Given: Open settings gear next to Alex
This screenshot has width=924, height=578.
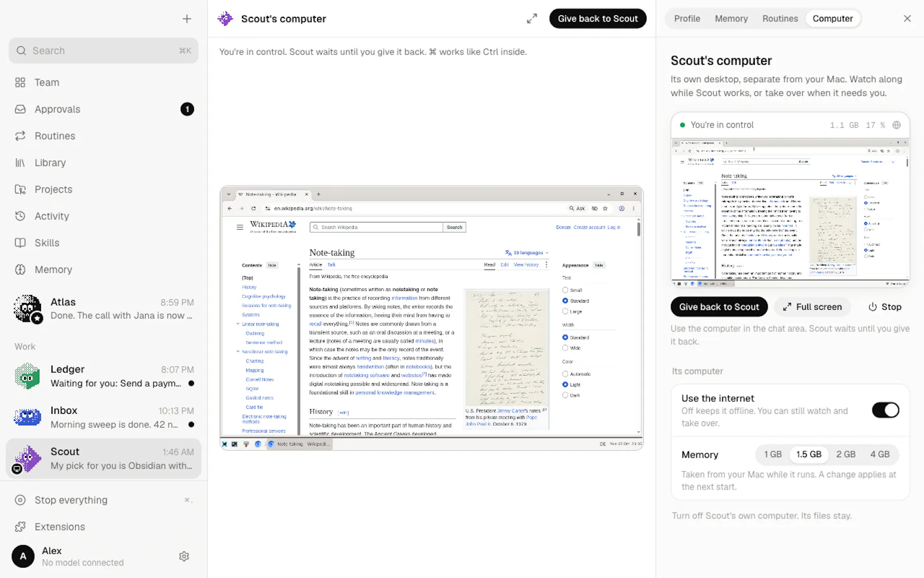Looking at the screenshot, I should [x=184, y=556].
